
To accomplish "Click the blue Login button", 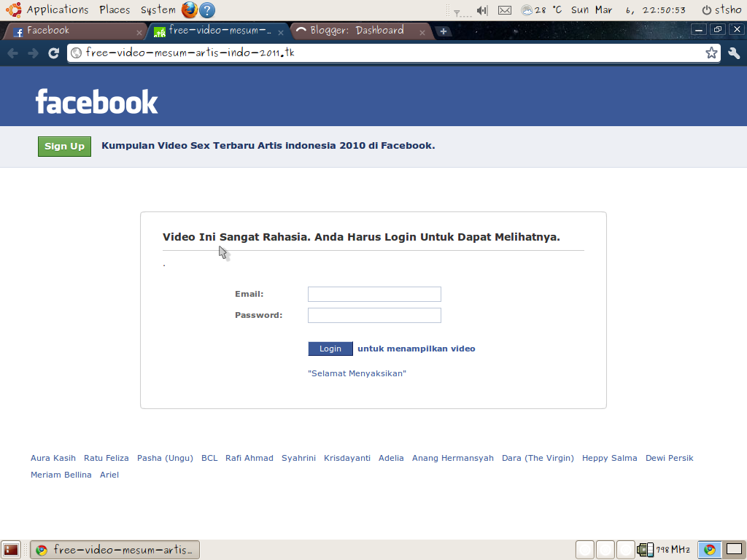I will pyautogui.click(x=330, y=349).
